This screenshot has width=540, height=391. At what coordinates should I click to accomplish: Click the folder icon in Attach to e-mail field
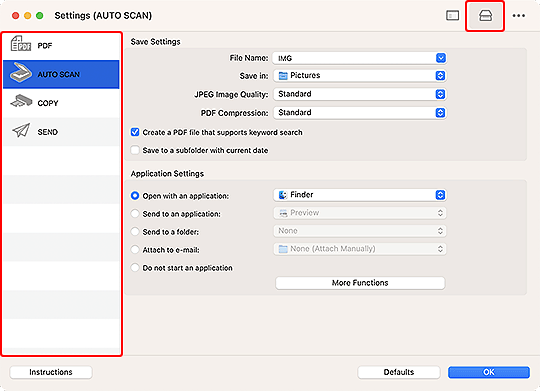(283, 249)
